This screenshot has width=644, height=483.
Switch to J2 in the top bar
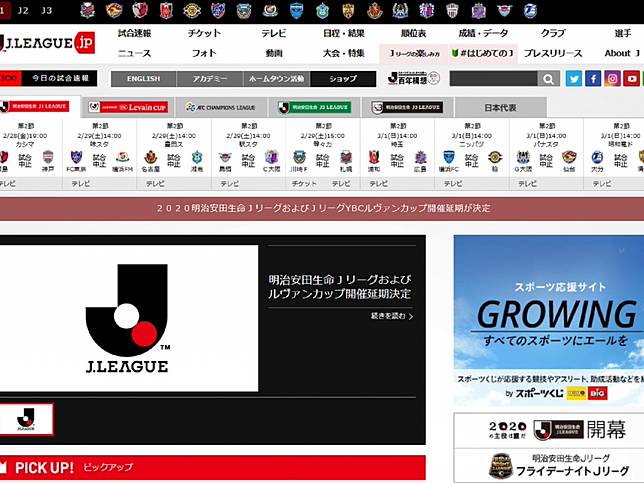point(23,11)
